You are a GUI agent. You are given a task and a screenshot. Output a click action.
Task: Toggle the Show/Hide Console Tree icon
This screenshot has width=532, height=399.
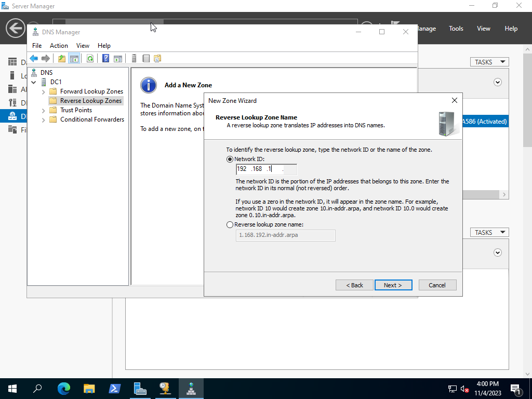(x=74, y=59)
